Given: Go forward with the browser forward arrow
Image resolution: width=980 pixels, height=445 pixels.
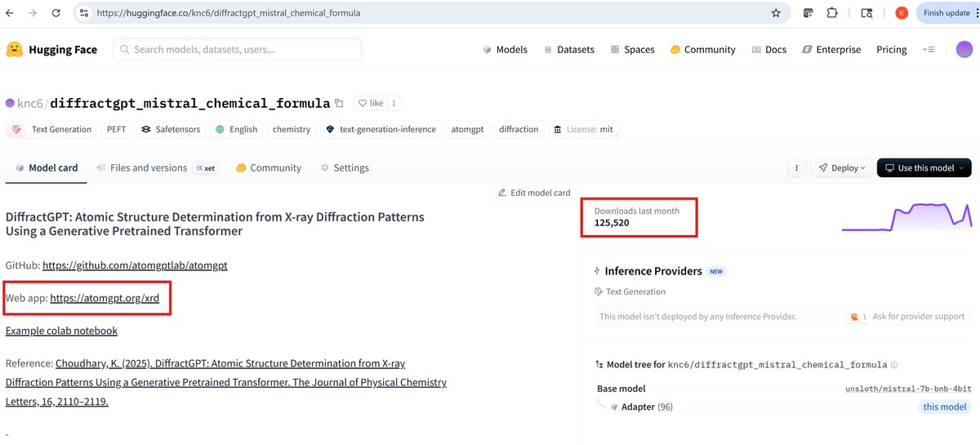Looking at the screenshot, I should point(32,13).
